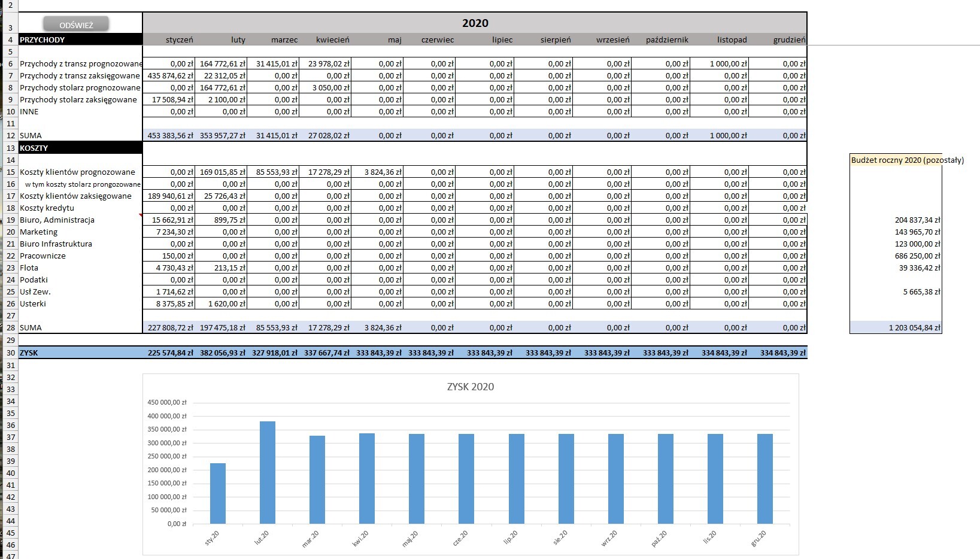The height and width of the screenshot is (559, 980).
Task: Select ZYSK cell 382 056,93 zł
Action: pyautogui.click(x=221, y=353)
